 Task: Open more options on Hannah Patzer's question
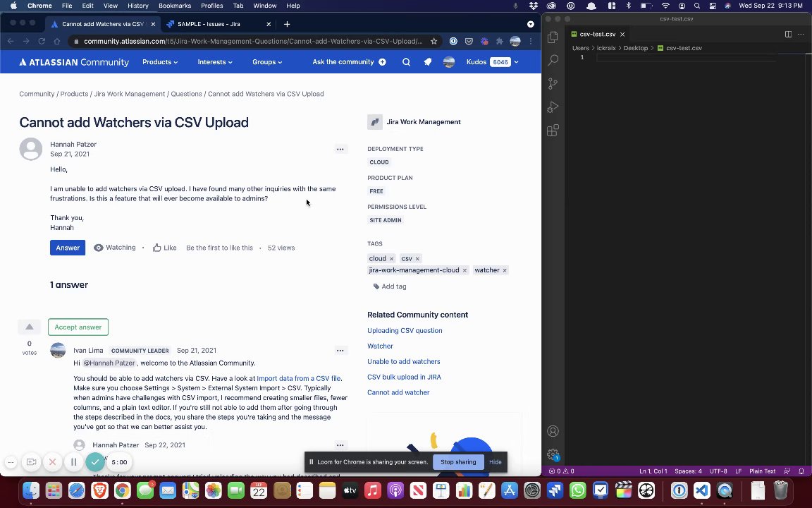coord(340,150)
